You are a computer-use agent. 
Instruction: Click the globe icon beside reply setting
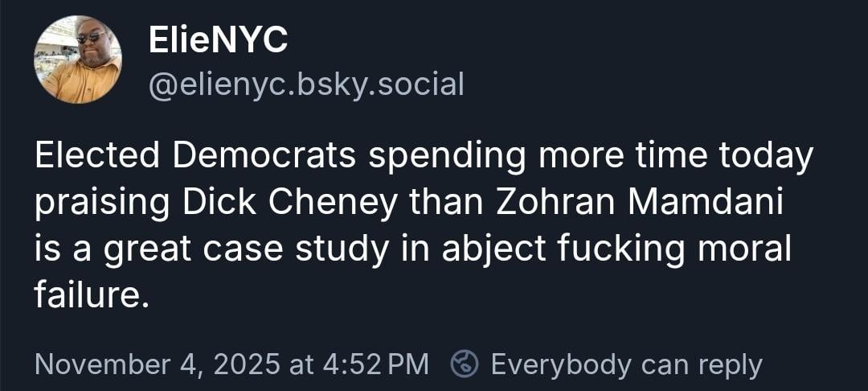463,364
